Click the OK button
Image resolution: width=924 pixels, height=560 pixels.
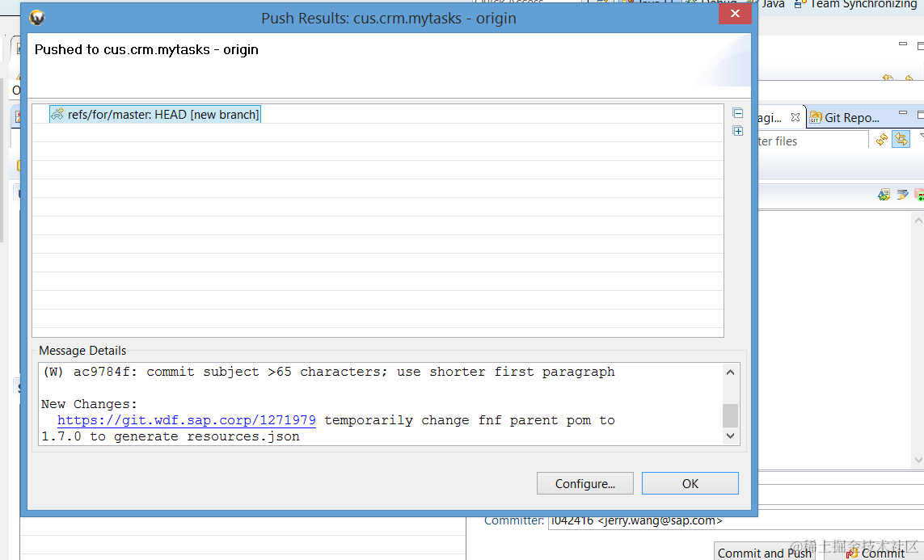[x=690, y=483]
